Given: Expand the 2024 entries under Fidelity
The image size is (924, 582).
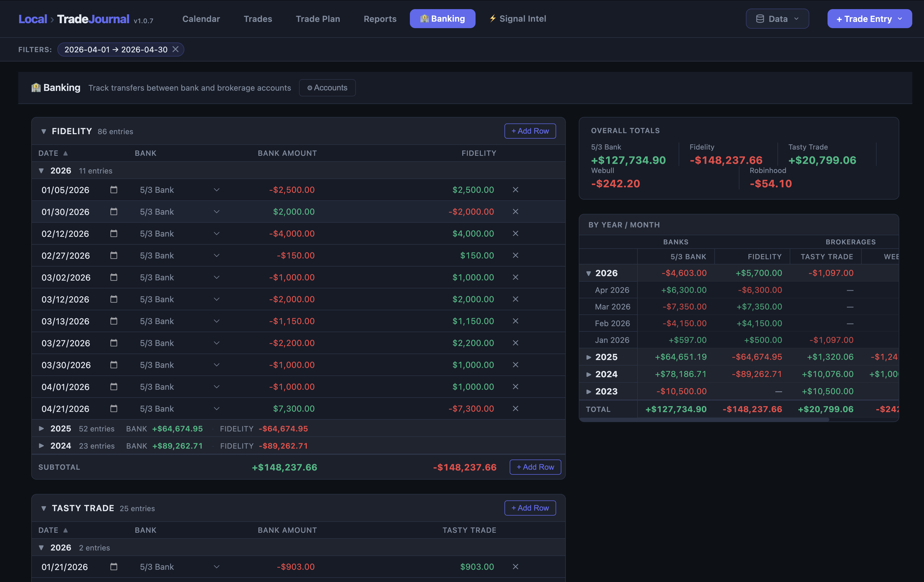Looking at the screenshot, I should tap(41, 445).
